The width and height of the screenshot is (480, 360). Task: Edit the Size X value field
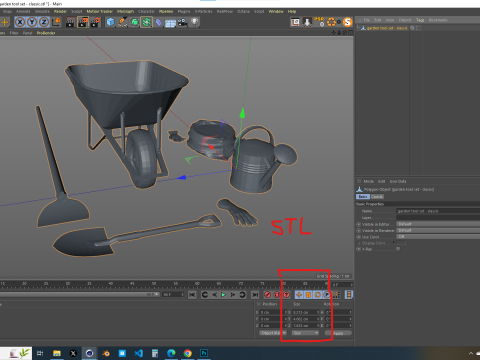306,312
